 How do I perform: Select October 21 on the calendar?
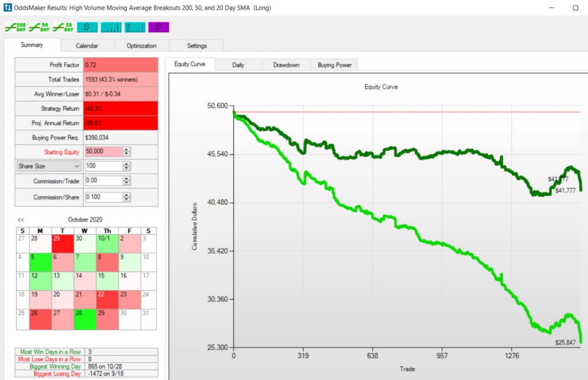pyautogui.click(x=85, y=300)
